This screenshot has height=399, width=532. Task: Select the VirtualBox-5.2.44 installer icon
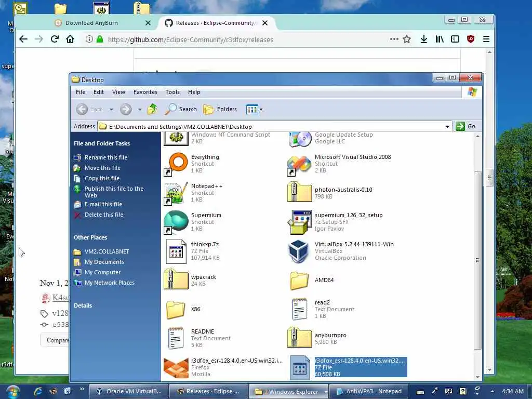tap(299, 251)
